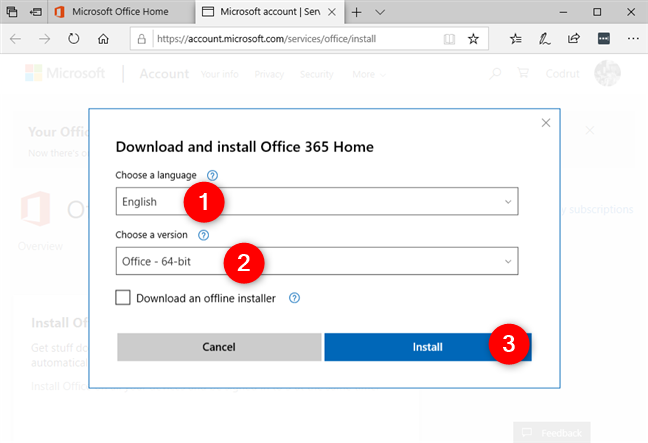The width and height of the screenshot is (648, 443).
Task: Close the Microsoft account tab
Action: pos(332,12)
